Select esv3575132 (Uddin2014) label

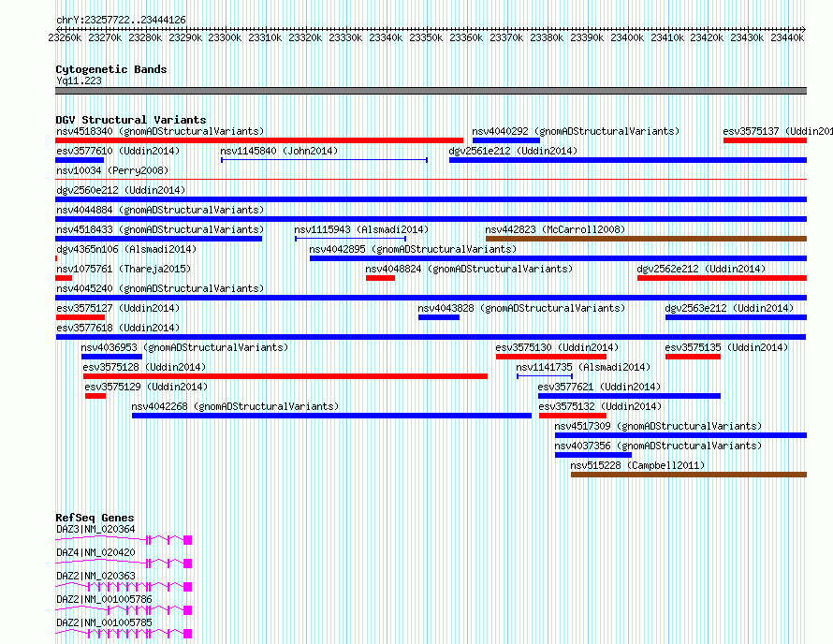(600, 406)
